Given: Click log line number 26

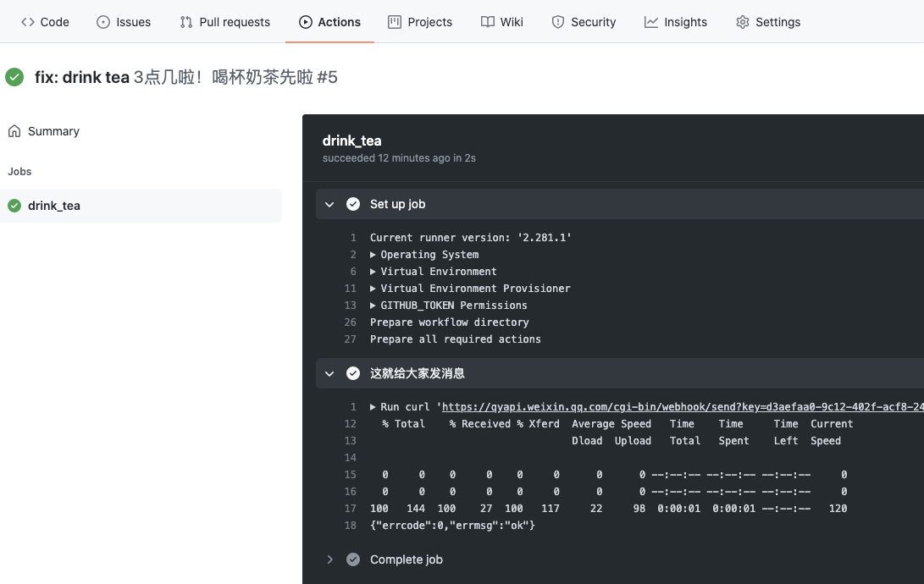Looking at the screenshot, I should (350, 322).
